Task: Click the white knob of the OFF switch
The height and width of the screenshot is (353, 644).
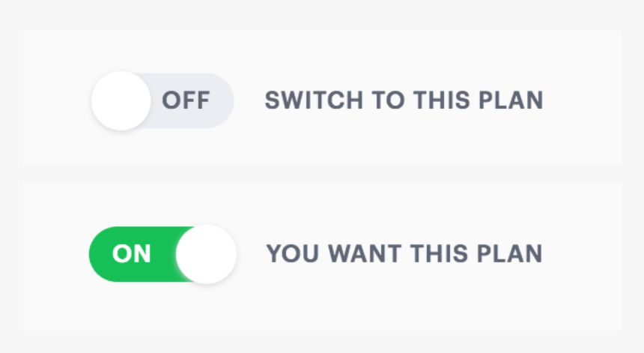Action: click(121, 101)
